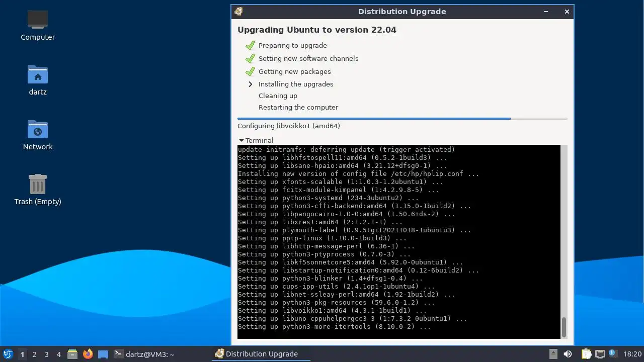Click the Setting new software channels checkmark
This screenshot has width=644, height=362.
[x=250, y=58]
